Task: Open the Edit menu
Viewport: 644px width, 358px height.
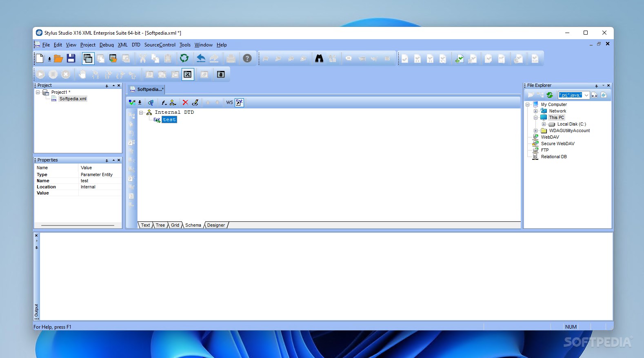Action: click(58, 45)
